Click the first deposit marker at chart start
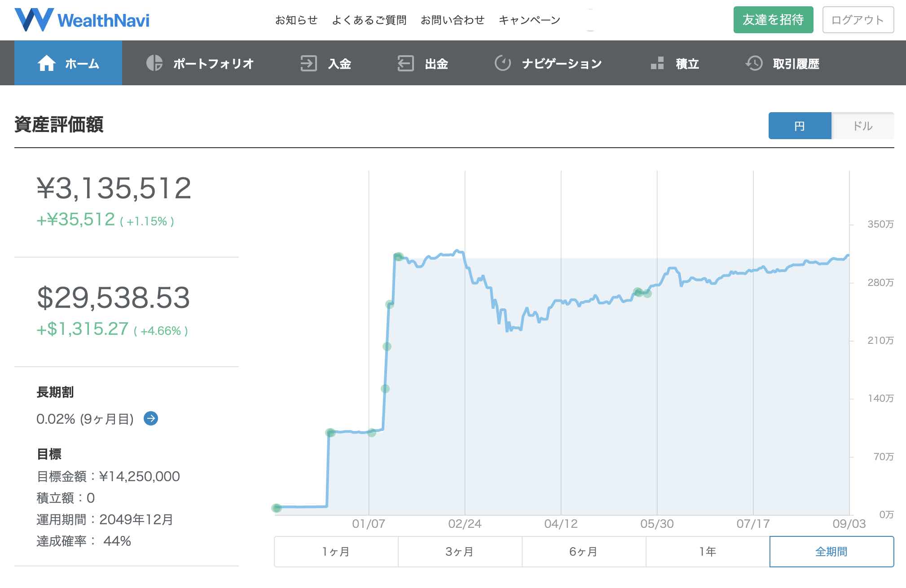Image resolution: width=906 pixels, height=588 pixels. 276,508
